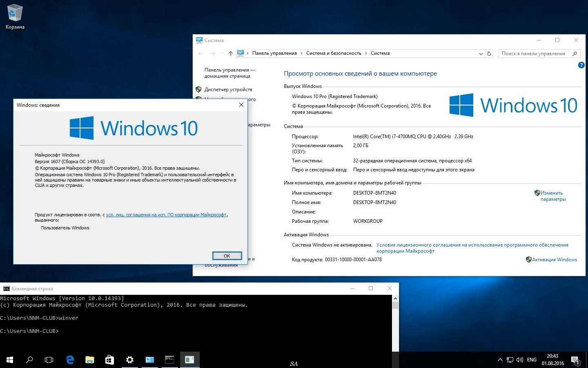Expand the arrow after Система и безопасность

click(x=366, y=53)
